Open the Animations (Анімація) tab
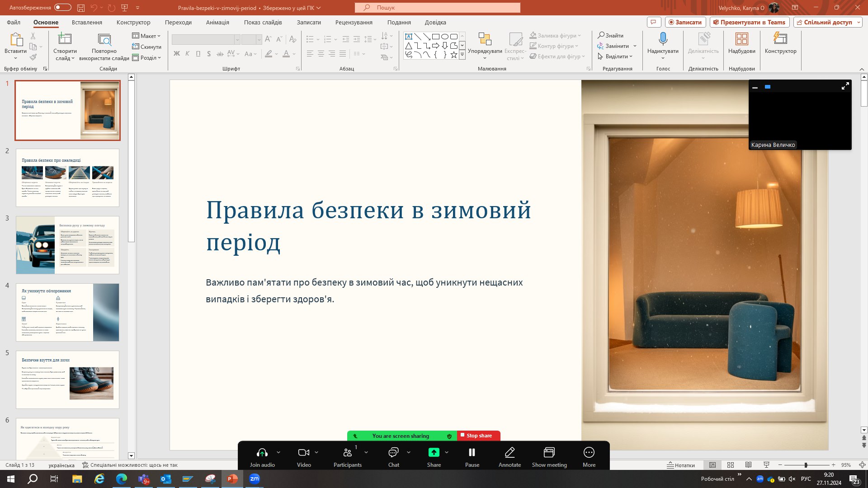The image size is (868, 488). pos(217,22)
